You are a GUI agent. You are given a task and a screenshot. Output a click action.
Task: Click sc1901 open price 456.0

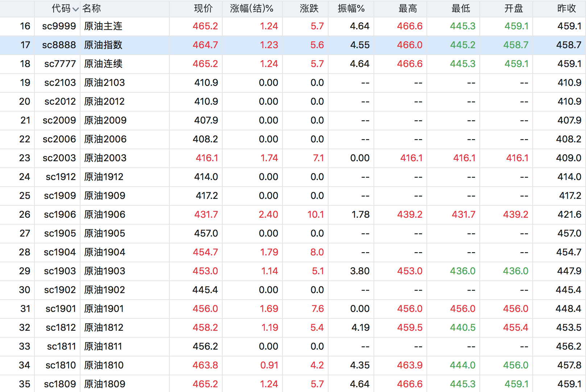pos(516,309)
